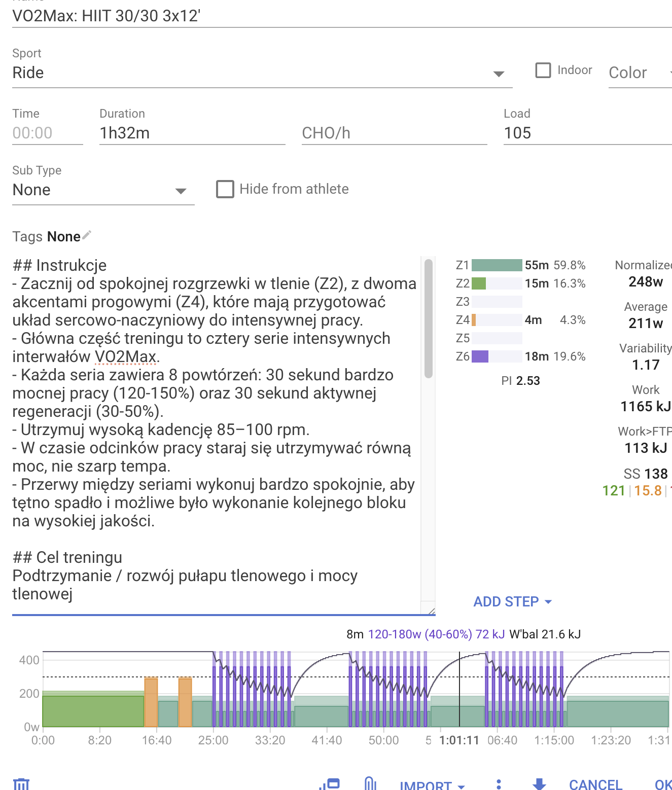Click the download arrow icon
This screenshot has height=790, width=672.
[x=539, y=784]
